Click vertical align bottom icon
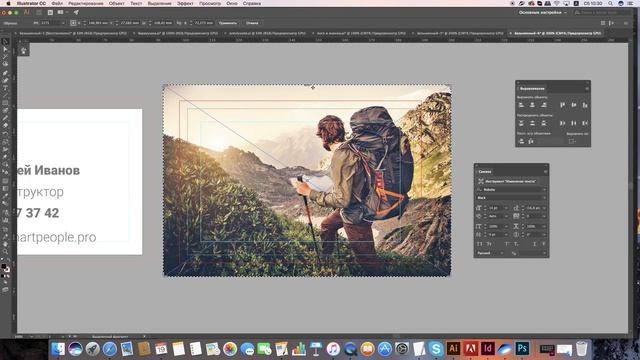Image resolution: width=640 pixels, height=360 pixels. coord(585,105)
